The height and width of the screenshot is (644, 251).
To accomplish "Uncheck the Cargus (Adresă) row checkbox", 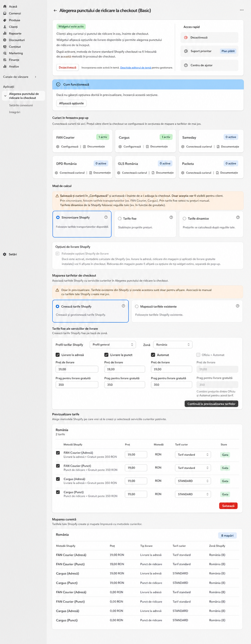I will pyautogui.click(x=58, y=479).
